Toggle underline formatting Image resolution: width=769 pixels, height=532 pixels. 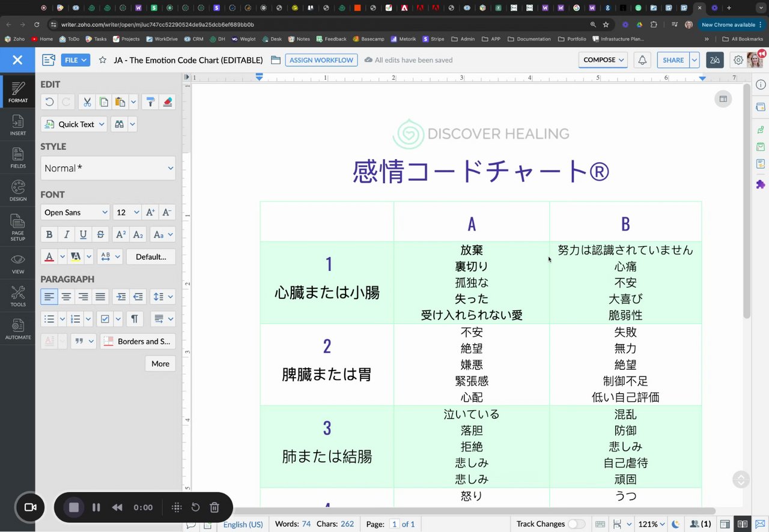coord(83,235)
